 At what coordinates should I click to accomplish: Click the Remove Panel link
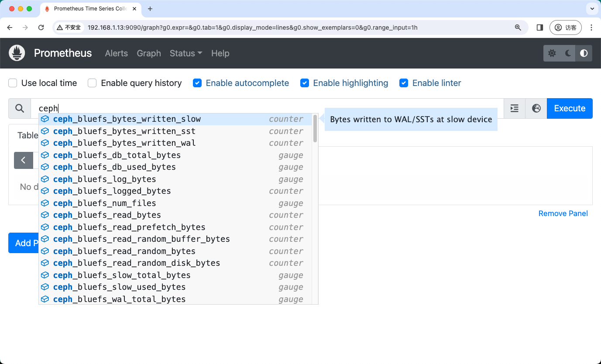[563, 213]
